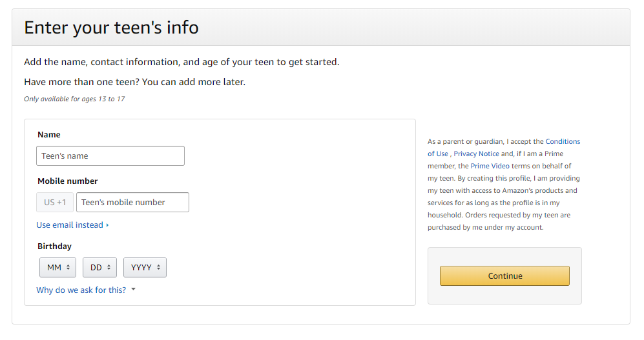Click the Teen's name input field
This screenshot has width=644, height=340.
110,156
